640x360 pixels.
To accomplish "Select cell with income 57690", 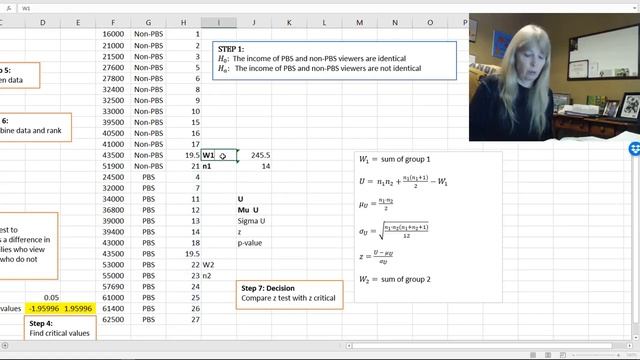I will pyautogui.click(x=113, y=287).
